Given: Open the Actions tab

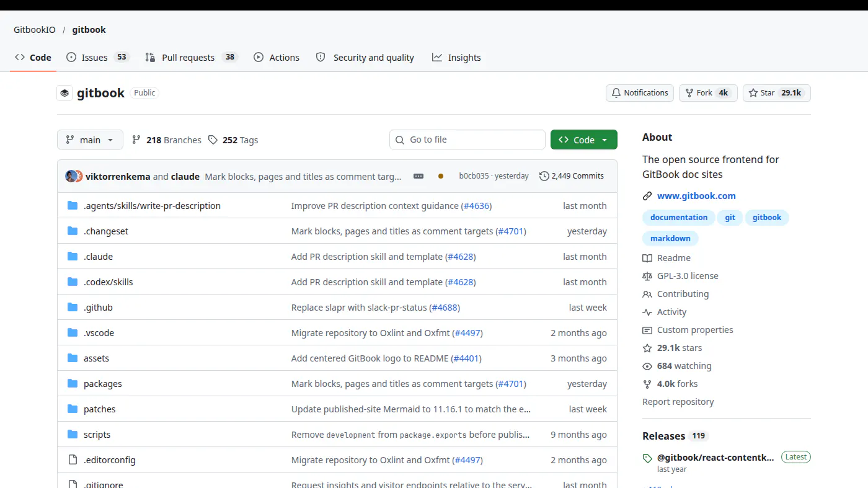Looking at the screenshot, I should point(277,57).
